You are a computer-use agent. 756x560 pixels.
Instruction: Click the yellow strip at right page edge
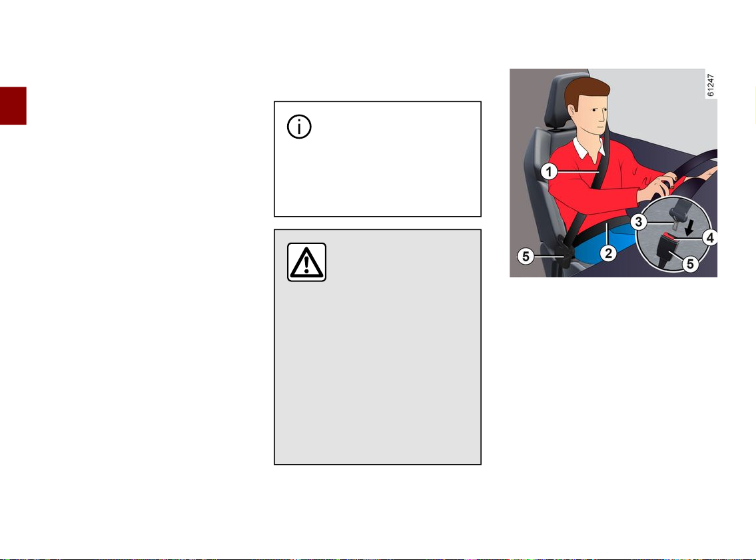point(755,105)
